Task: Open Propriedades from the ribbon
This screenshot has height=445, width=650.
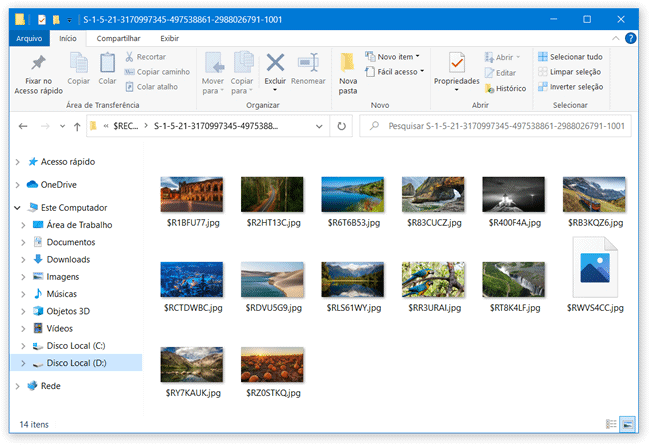Action: point(456,68)
